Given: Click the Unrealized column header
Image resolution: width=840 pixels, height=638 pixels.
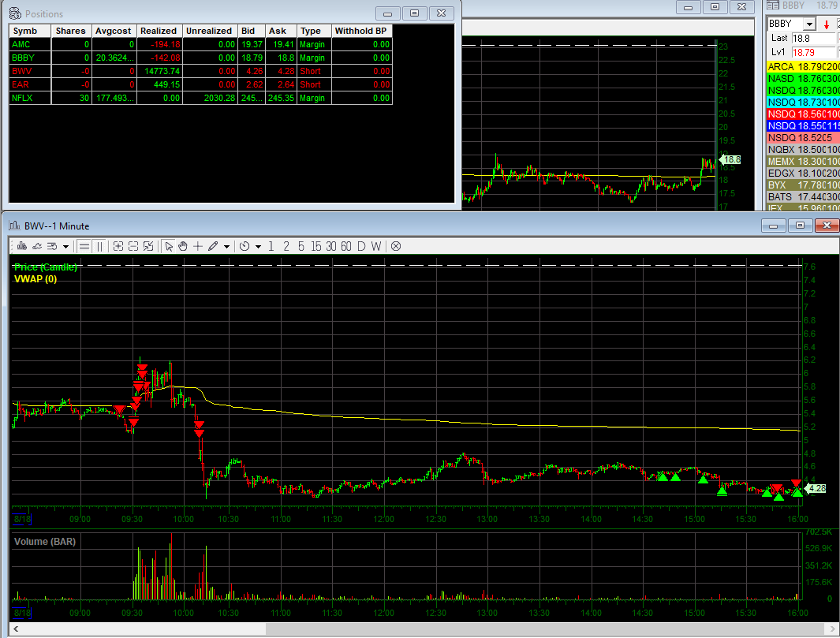Looking at the screenshot, I should [210, 31].
